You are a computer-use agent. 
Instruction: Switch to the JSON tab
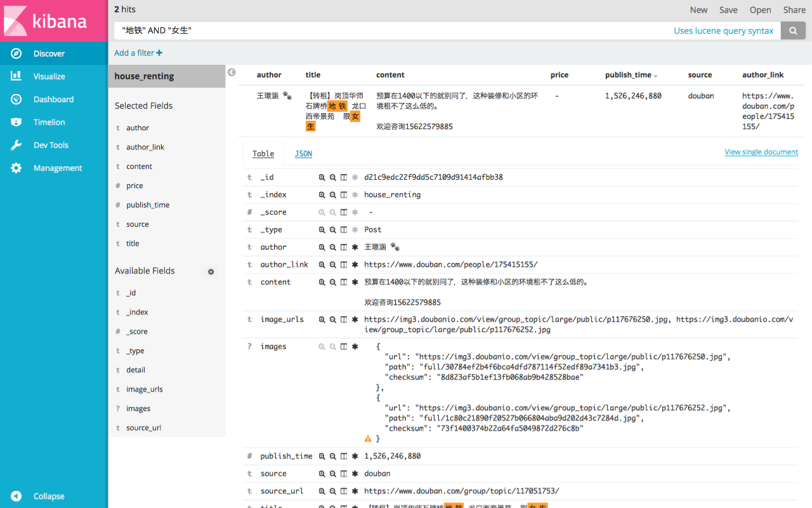(303, 154)
